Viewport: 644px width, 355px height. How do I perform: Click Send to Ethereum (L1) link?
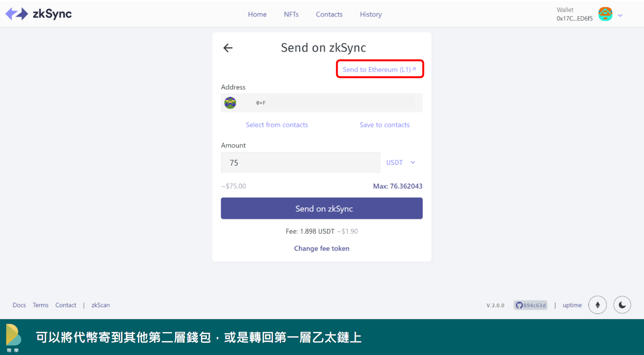380,69
